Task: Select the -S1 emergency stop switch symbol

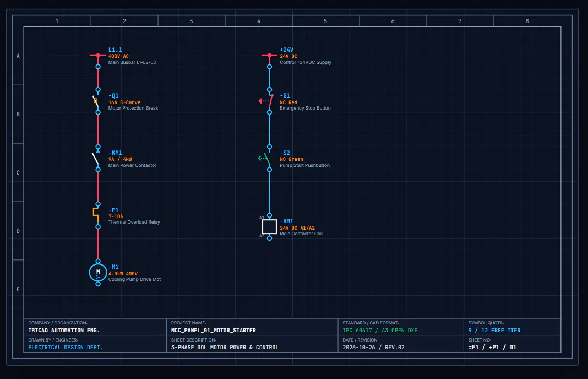Action: 267,101
